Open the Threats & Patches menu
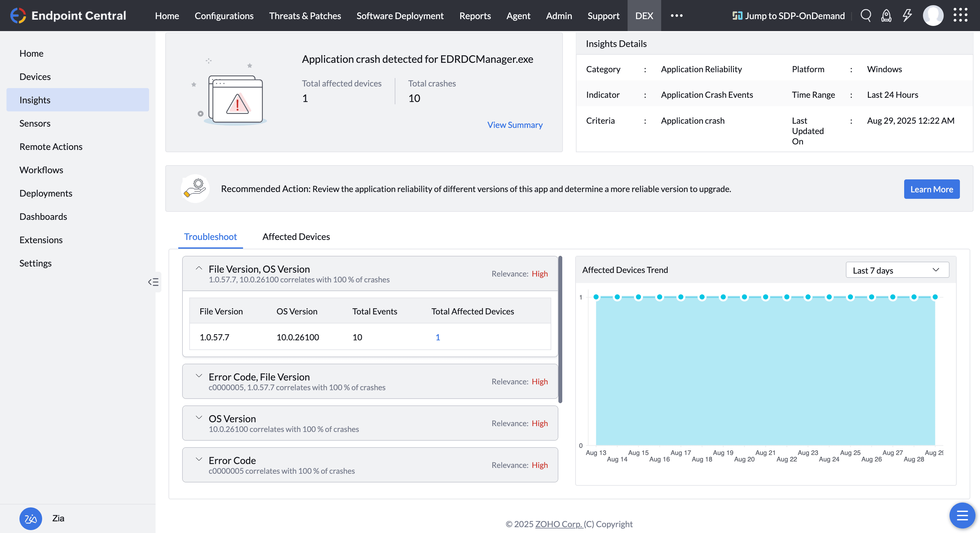Screen dimensions: 980x533 [305, 16]
